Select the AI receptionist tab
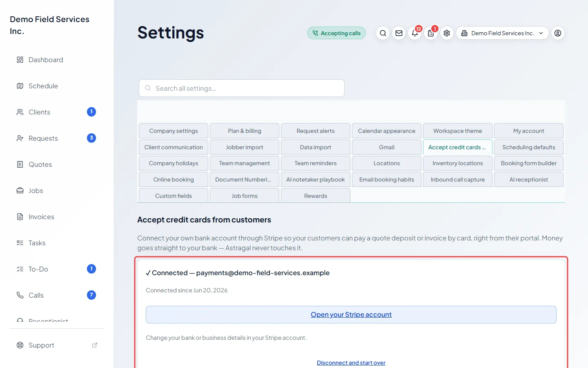Image resolution: width=588 pixels, height=368 pixels. coord(529,180)
